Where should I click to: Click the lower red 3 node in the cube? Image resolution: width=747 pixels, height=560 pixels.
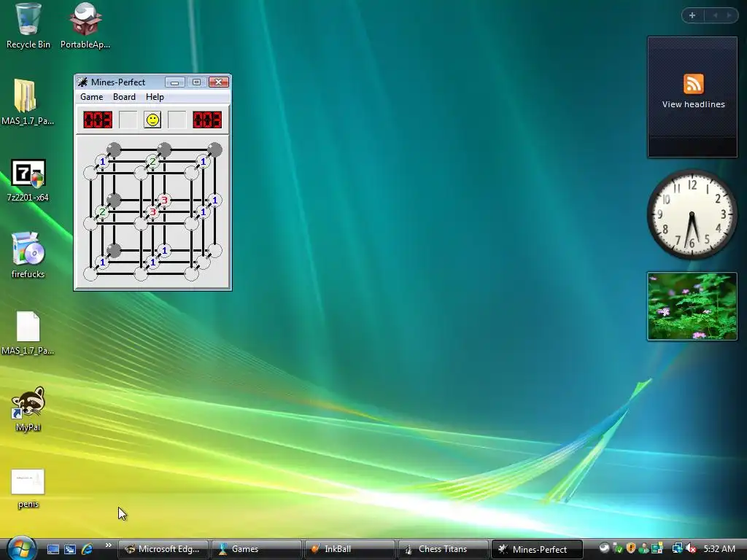click(152, 212)
